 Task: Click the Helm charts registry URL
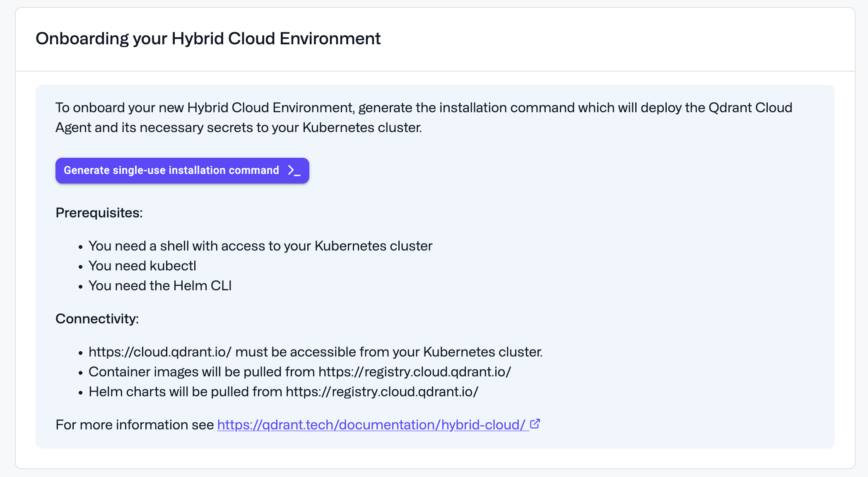(381, 391)
